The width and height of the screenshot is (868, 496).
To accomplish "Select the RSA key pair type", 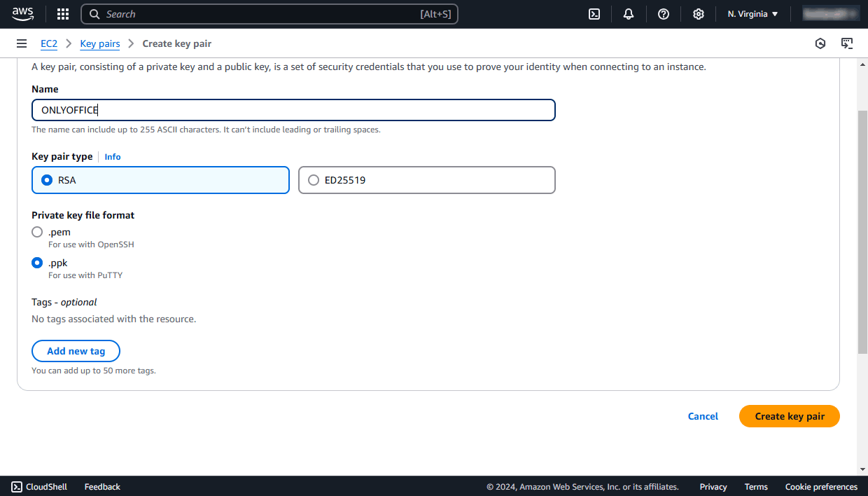I will [46, 179].
